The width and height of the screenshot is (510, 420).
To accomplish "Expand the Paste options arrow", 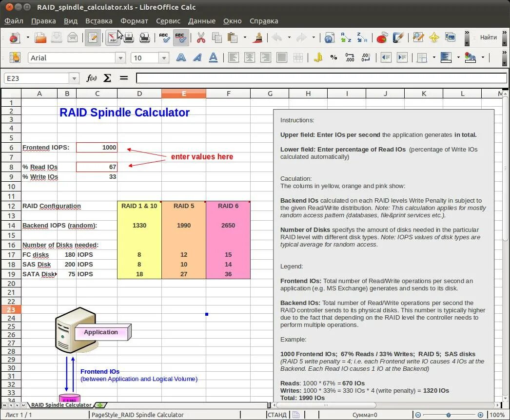I will tap(245, 38).
